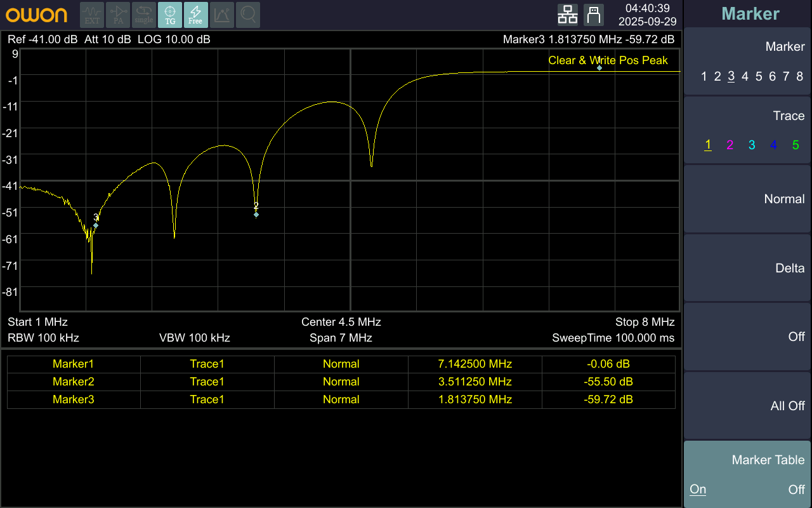Screen dimensions: 812x508
Task: Open the peak search graph icon
Action: pos(221,15)
